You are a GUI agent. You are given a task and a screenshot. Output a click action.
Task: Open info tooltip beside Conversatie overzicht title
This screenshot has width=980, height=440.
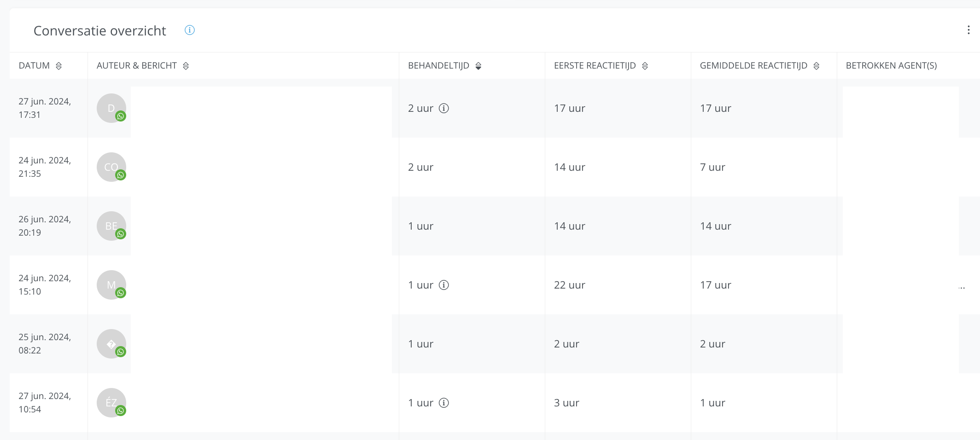190,30
